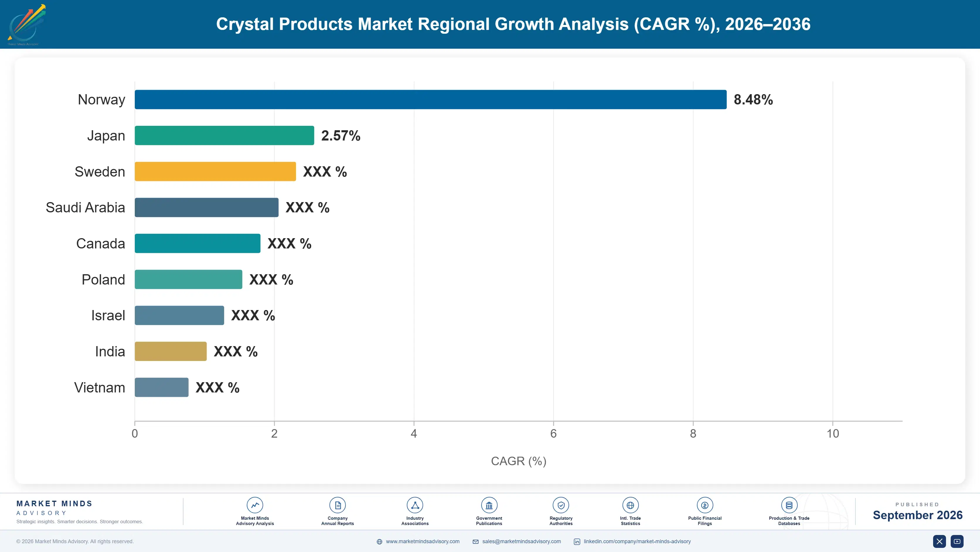This screenshot has width=980, height=552.
Task: Open the YouTube icon in footer
Action: [957, 541]
